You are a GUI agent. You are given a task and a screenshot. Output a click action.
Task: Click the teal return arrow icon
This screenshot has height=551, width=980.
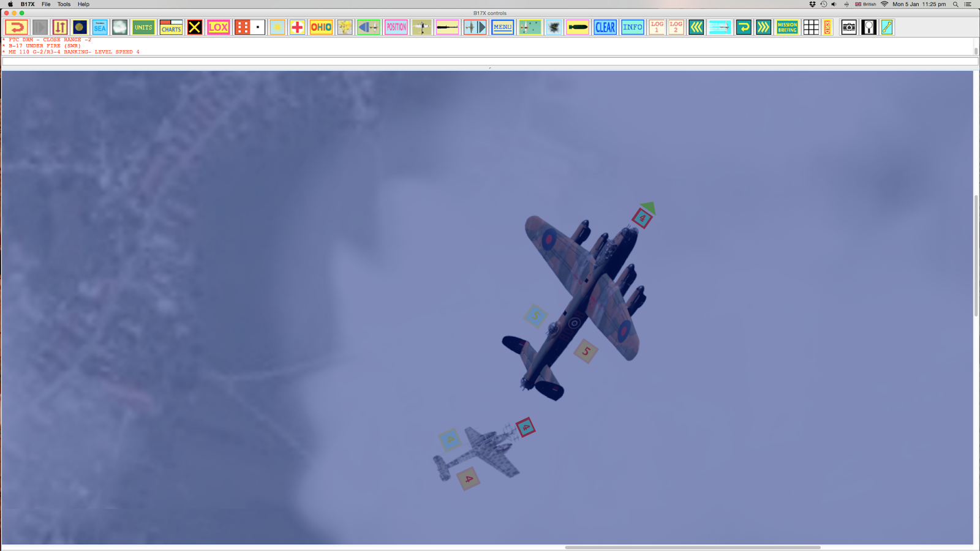pyautogui.click(x=744, y=27)
